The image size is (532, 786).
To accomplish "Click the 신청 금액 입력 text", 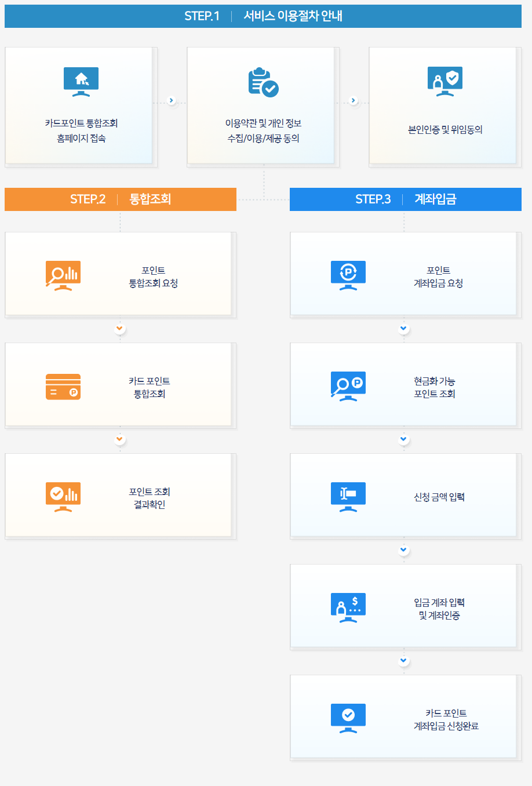I will point(439,497).
